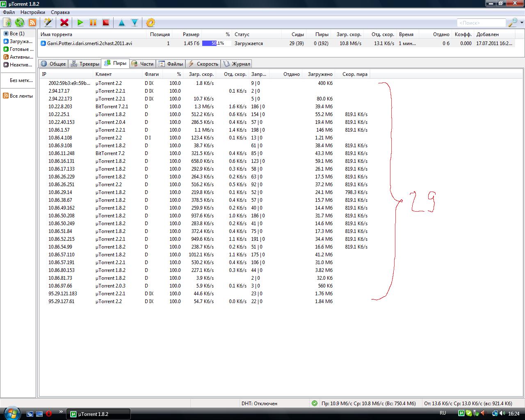Image resolution: width=525 pixels, height=420 pixels.
Task: Open the Справка menu
Action: click(60, 12)
